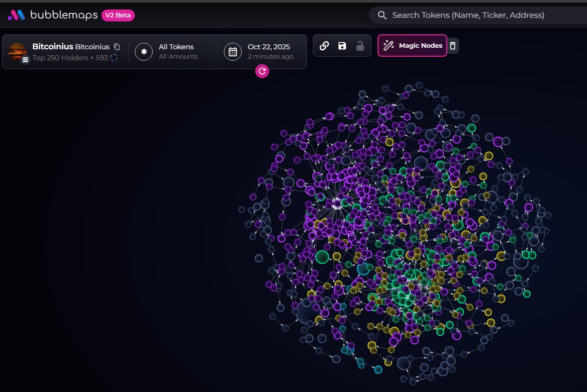
Task: Focus the Search Tokens input field
Action: 468,15
